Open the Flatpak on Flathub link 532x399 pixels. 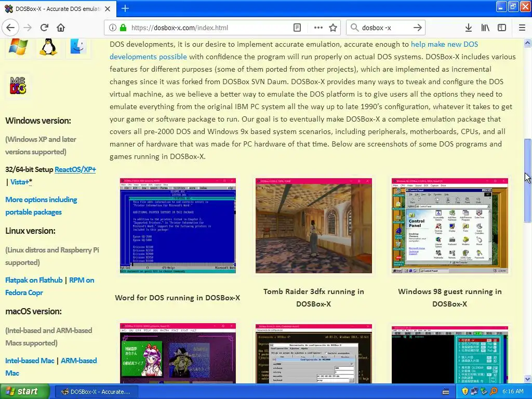pyautogui.click(x=34, y=280)
